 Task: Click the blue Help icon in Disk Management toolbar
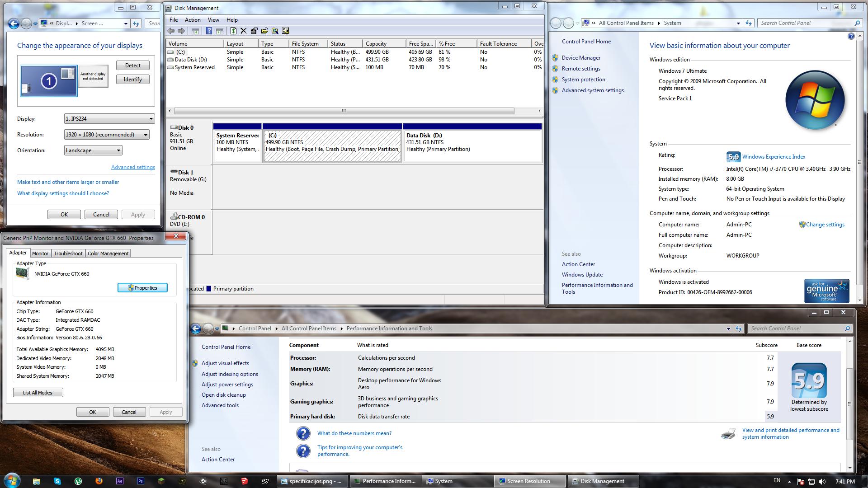click(209, 31)
